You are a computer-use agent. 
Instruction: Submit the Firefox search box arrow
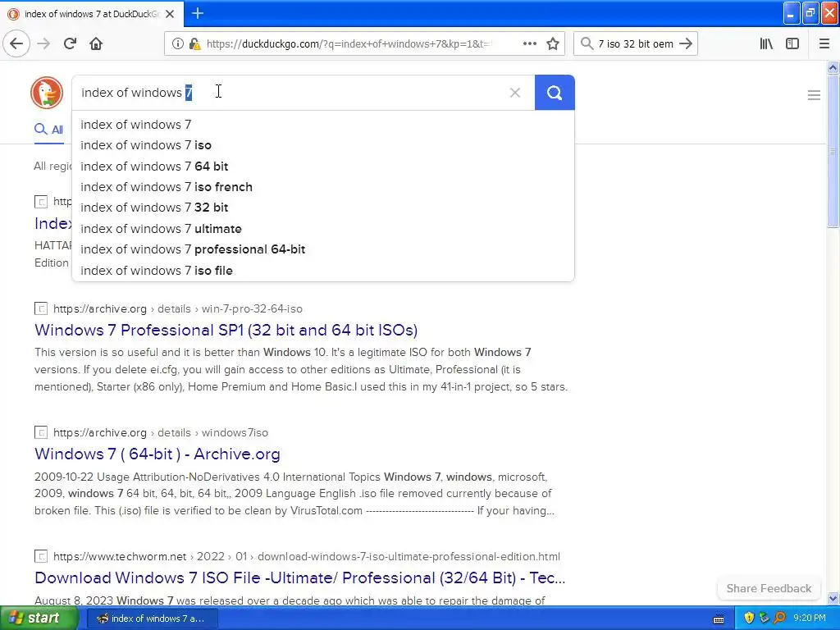686,44
